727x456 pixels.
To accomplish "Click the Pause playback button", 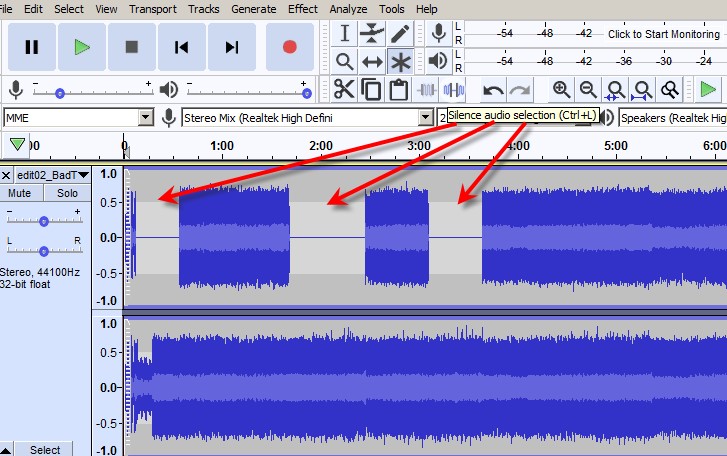I will pos(31,47).
